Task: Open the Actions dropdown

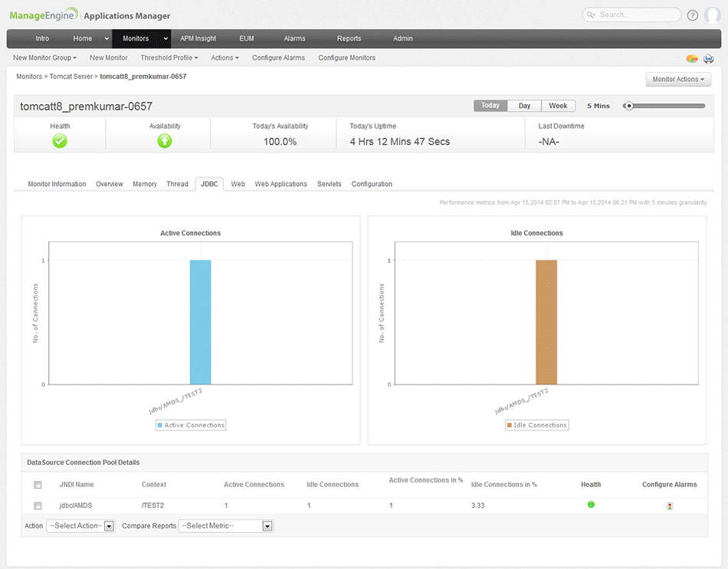Action: point(225,57)
